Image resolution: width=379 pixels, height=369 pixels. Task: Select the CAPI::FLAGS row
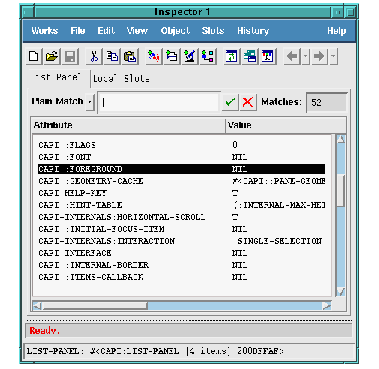[x=181, y=145]
